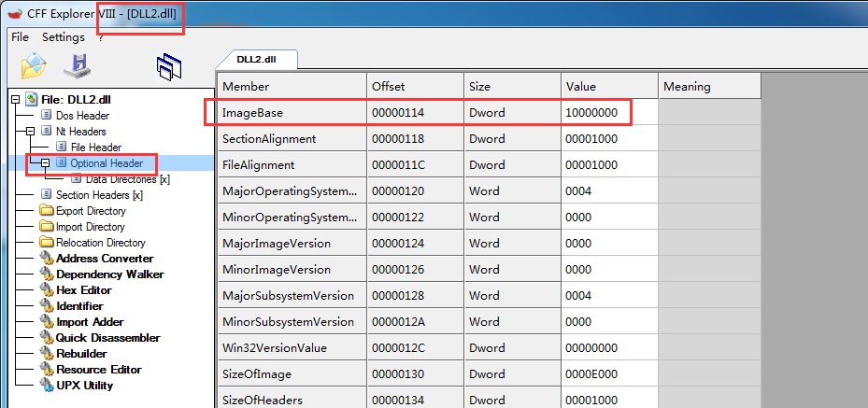Select Section Headers [x] in the tree

[x=100, y=195]
